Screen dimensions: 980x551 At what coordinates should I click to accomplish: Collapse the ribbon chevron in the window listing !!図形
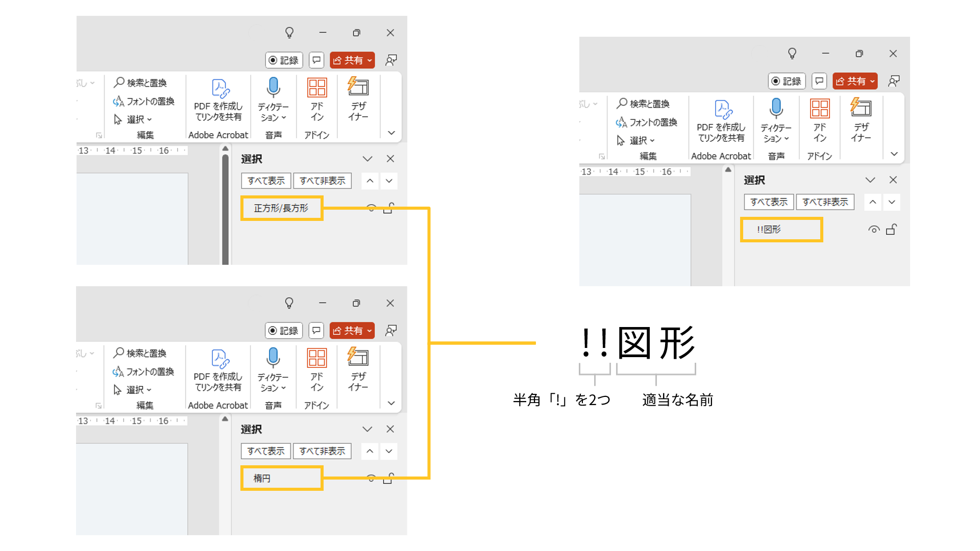894,154
